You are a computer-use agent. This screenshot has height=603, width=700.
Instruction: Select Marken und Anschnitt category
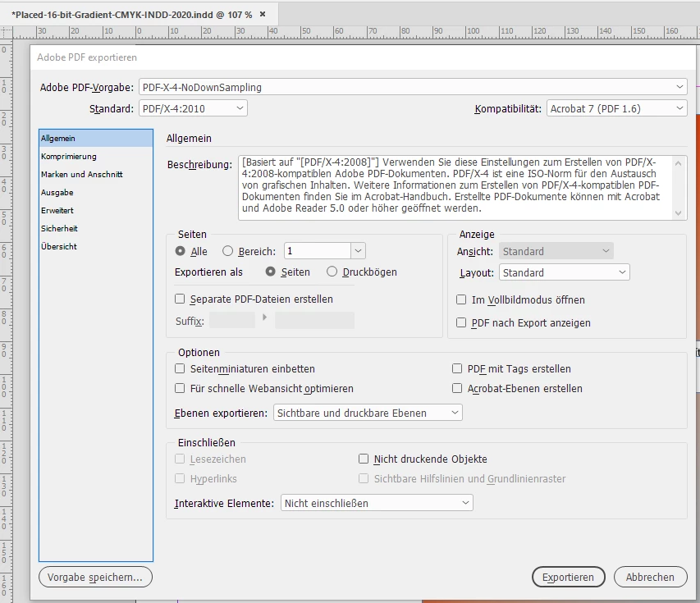pyautogui.click(x=96, y=175)
